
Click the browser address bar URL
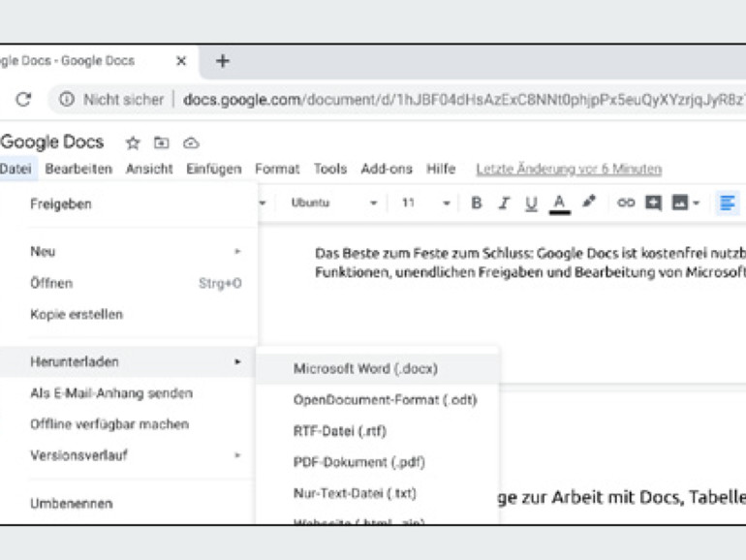(464, 100)
